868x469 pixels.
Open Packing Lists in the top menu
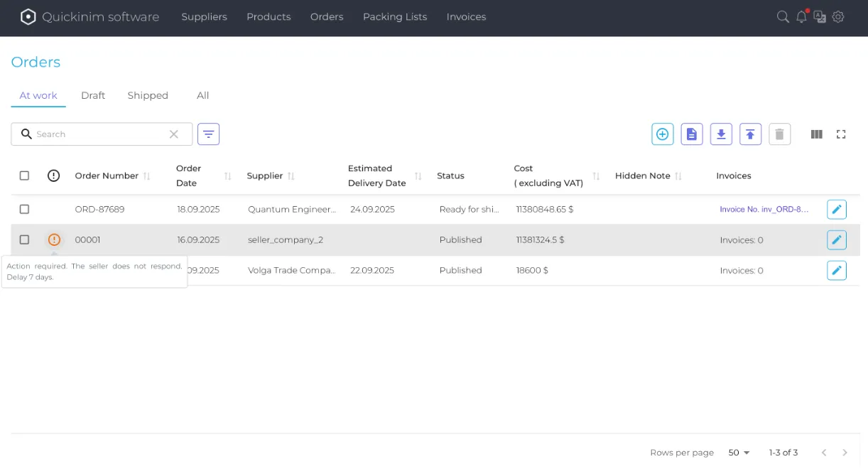click(x=394, y=17)
